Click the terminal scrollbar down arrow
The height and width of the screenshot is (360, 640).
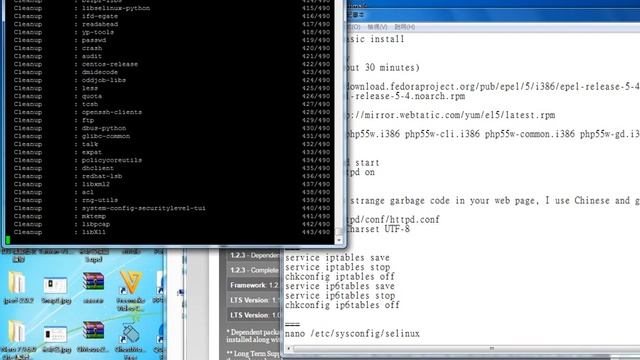pos(339,240)
